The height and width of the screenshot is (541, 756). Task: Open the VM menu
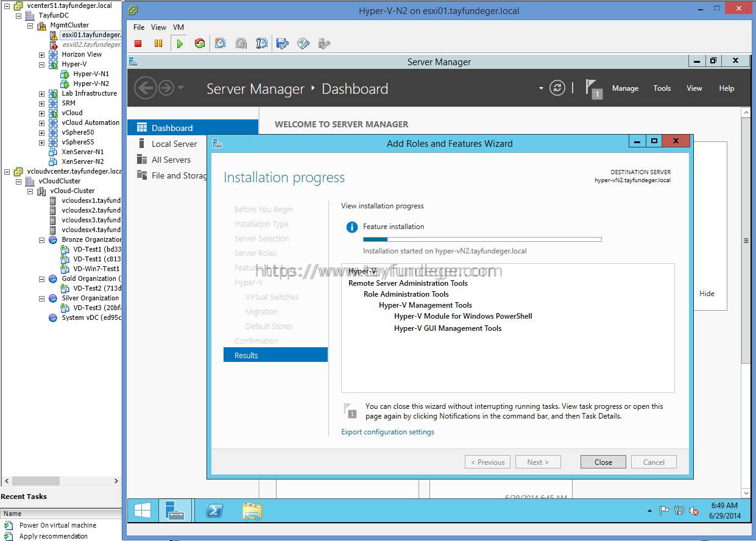[178, 27]
